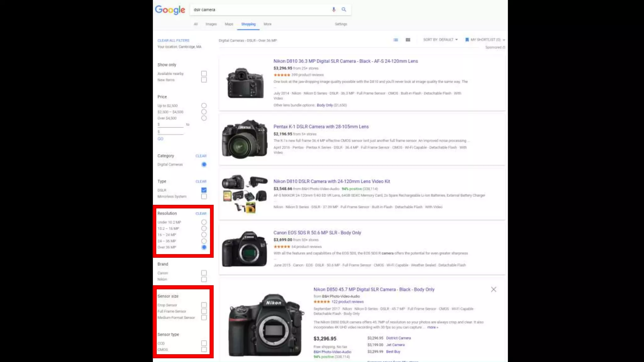This screenshot has width=644, height=362.
Task: Click the voice search microphone icon
Action: tap(334, 9)
